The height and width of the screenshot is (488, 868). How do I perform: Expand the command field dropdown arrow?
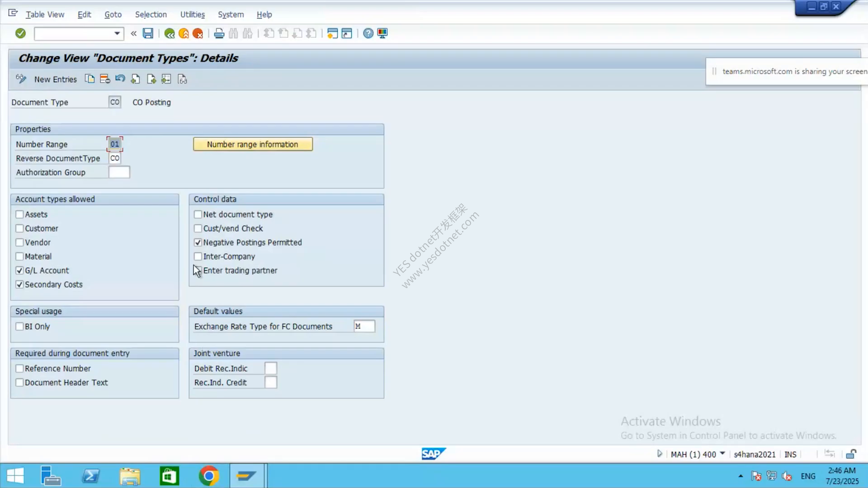pyautogui.click(x=117, y=33)
